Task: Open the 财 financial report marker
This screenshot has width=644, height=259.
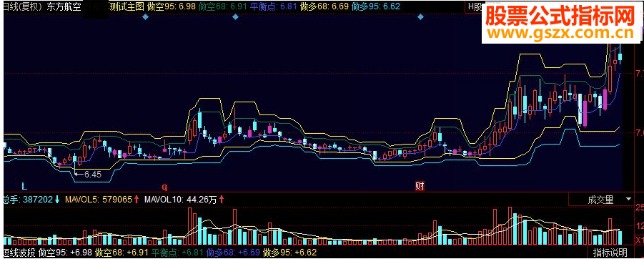Action: (x=420, y=187)
